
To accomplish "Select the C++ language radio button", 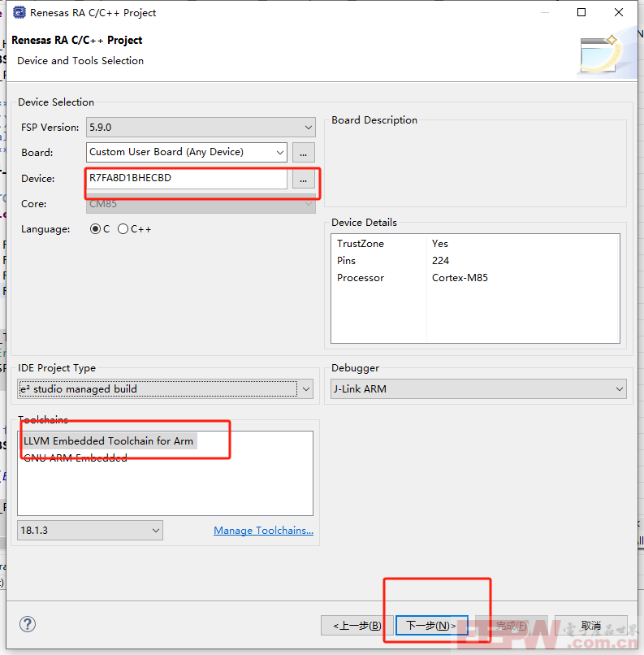I will click(x=123, y=229).
